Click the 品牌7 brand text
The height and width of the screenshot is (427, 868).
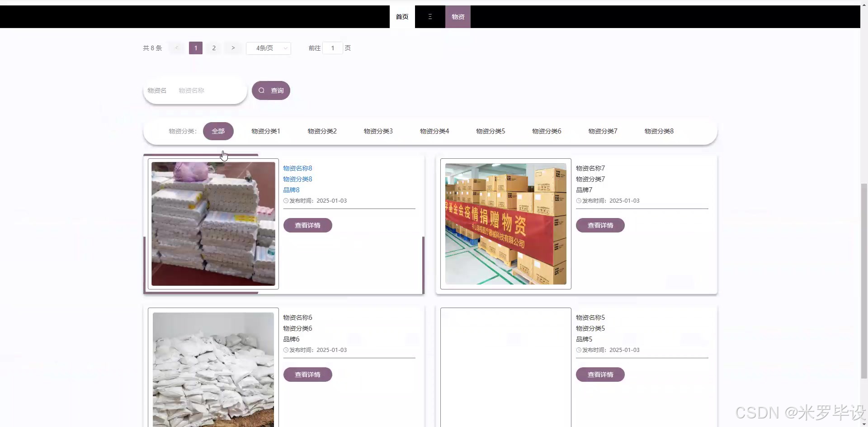pyautogui.click(x=584, y=190)
